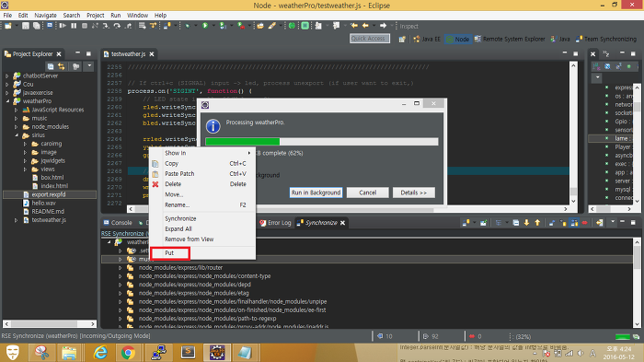Switch to Remote System Explorer perspective
This screenshot has height=362, width=644.
click(x=510, y=39)
